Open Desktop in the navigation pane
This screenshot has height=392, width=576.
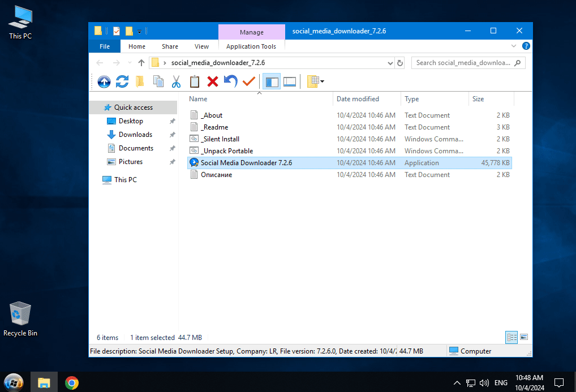(x=131, y=121)
